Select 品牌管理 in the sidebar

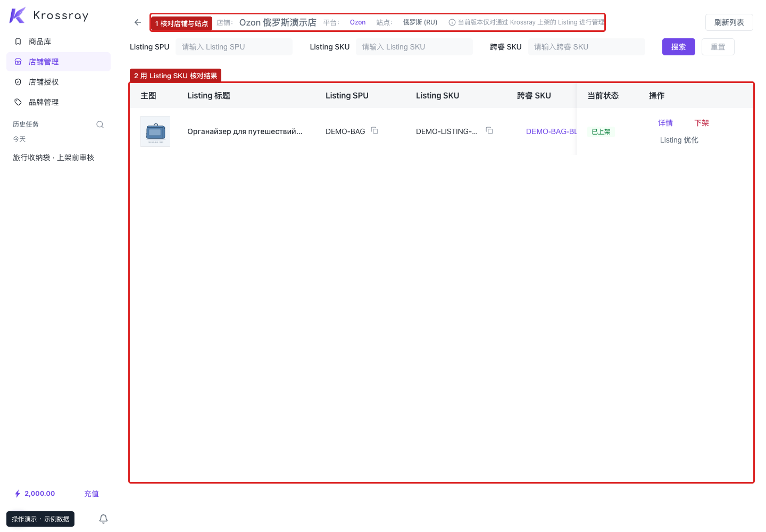pyautogui.click(x=59, y=102)
